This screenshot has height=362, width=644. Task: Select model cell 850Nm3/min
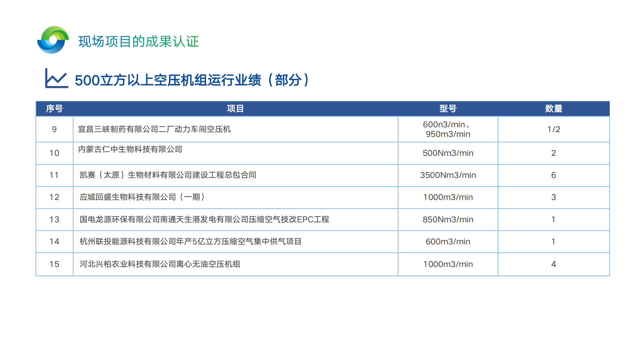[448, 219]
